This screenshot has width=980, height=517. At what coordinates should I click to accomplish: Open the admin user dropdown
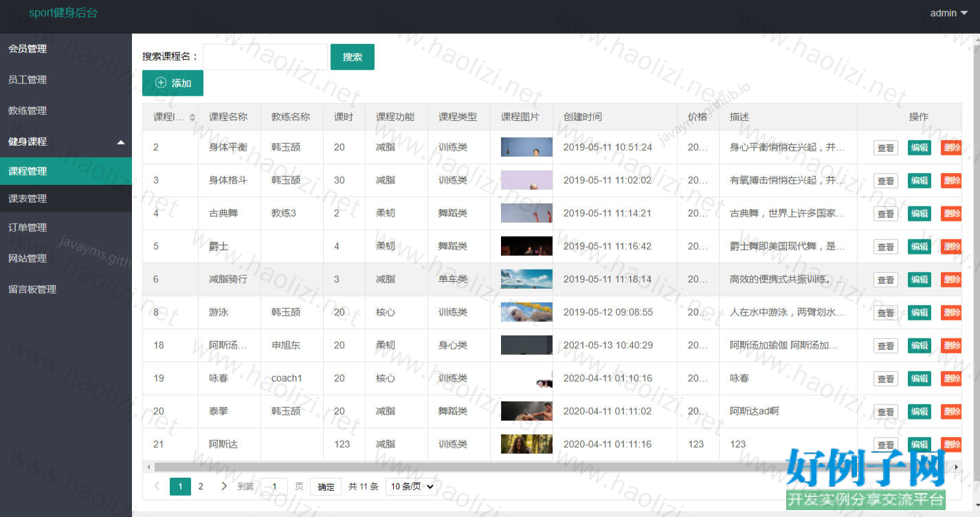point(947,13)
